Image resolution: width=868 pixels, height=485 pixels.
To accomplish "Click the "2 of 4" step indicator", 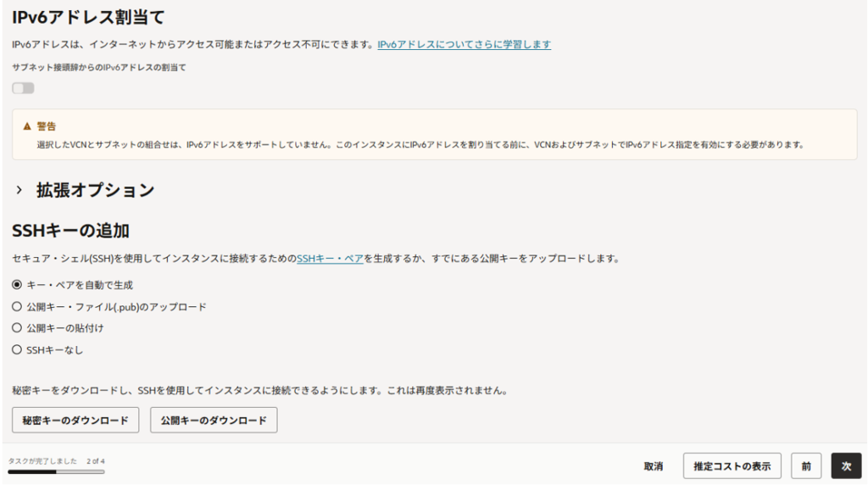I will [x=96, y=461].
